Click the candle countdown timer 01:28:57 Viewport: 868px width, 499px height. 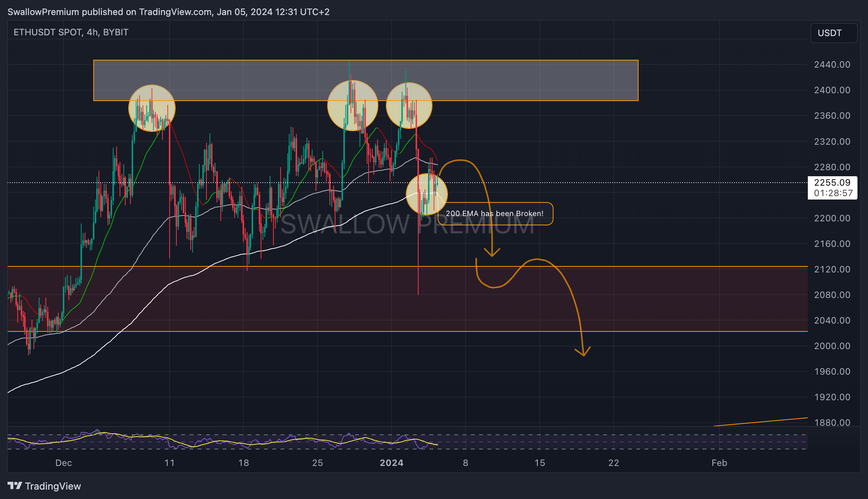coord(833,193)
